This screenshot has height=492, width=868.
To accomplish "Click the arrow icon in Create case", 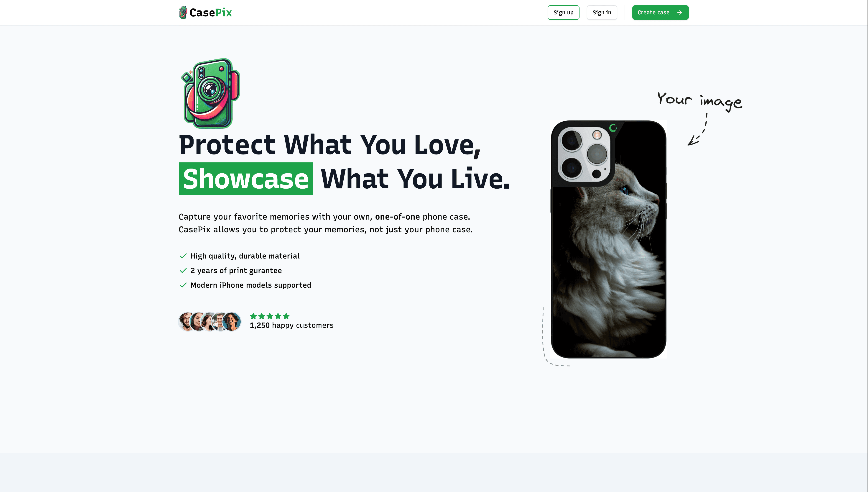I will click(679, 13).
